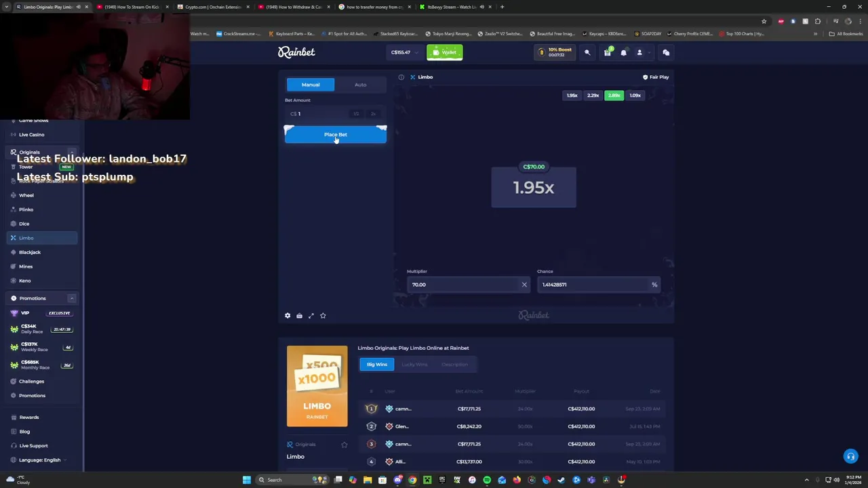868x488 pixels.
Task: Favorite Limbo with the toolbar star icon
Action: tap(323, 316)
